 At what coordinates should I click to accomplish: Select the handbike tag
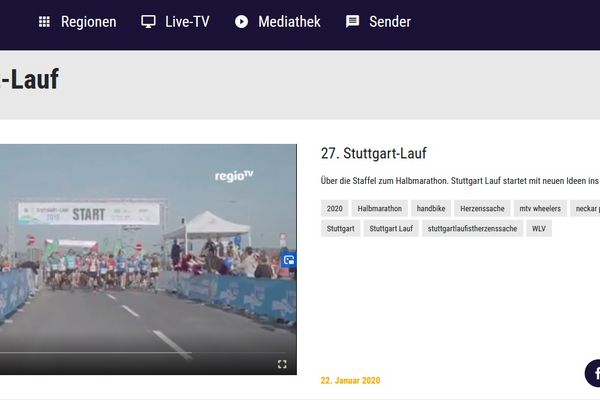431,208
